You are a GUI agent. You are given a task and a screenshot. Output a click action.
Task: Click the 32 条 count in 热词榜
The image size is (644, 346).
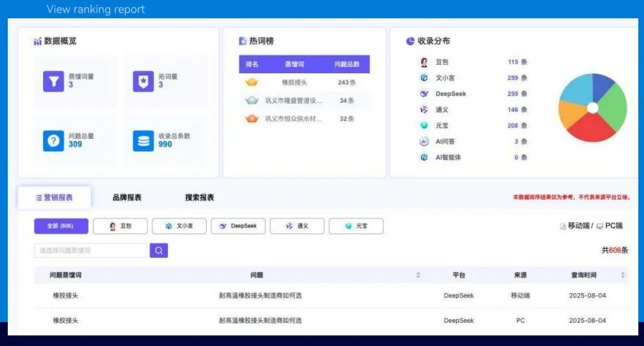pos(346,118)
